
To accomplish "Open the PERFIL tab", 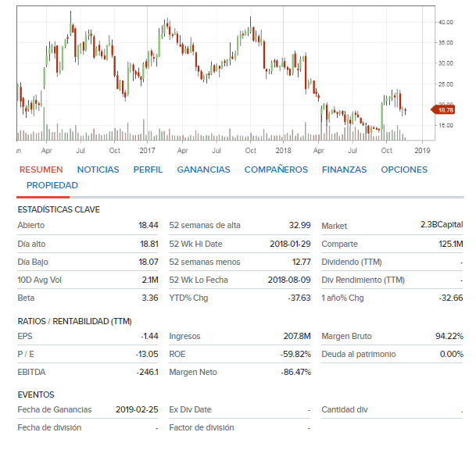I will (148, 170).
